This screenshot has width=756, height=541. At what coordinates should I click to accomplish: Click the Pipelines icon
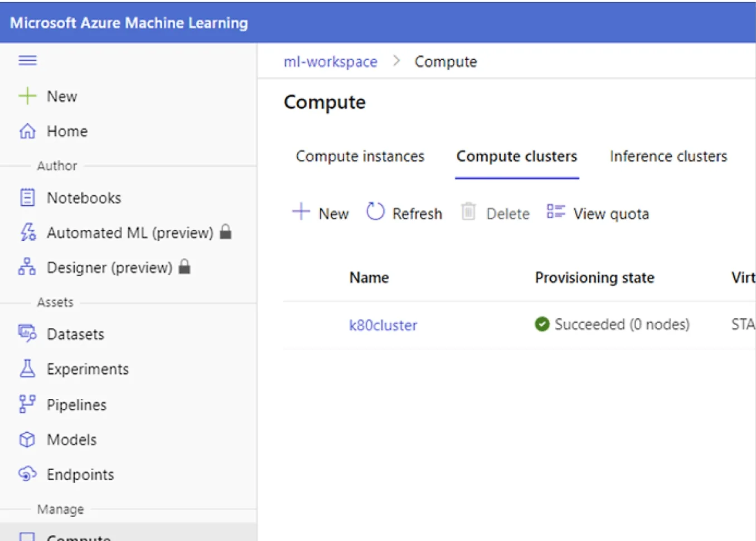coord(27,404)
